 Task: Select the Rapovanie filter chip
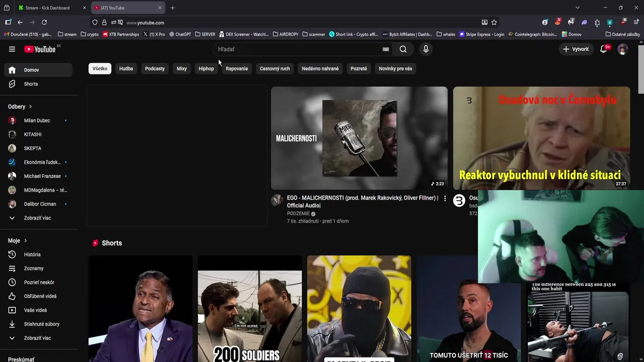point(237,68)
